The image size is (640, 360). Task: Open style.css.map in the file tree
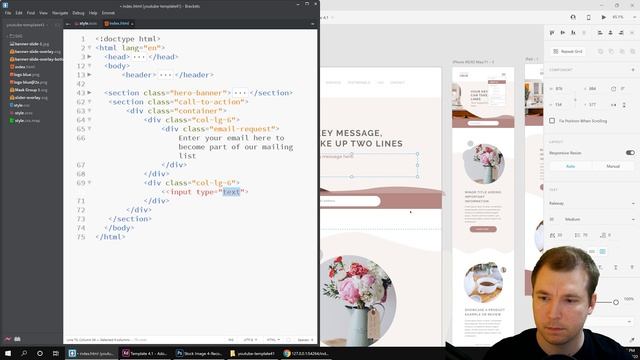(25, 121)
